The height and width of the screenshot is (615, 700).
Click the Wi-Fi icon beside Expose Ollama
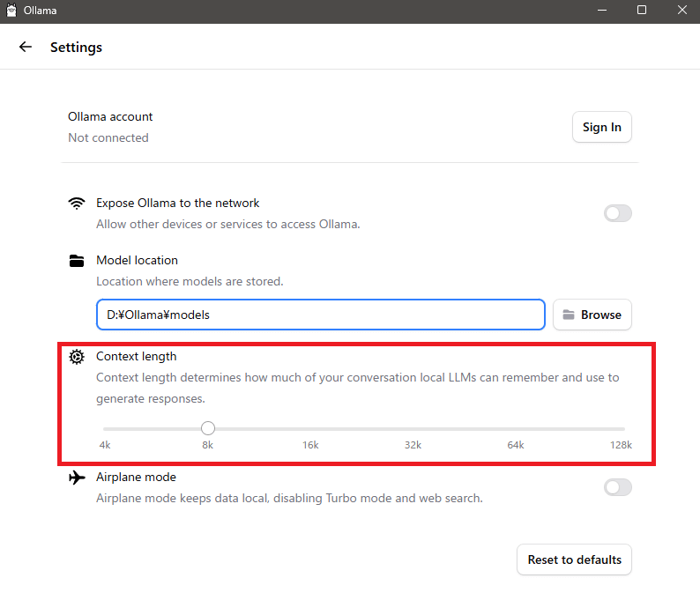click(x=77, y=204)
